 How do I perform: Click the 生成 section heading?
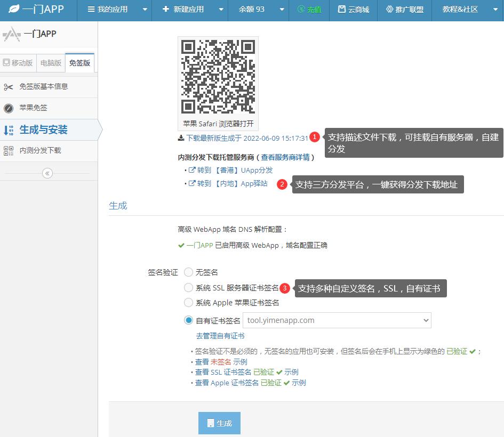(x=118, y=206)
